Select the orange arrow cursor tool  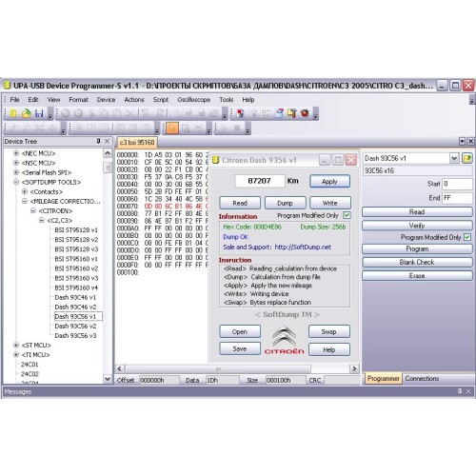click(x=172, y=128)
